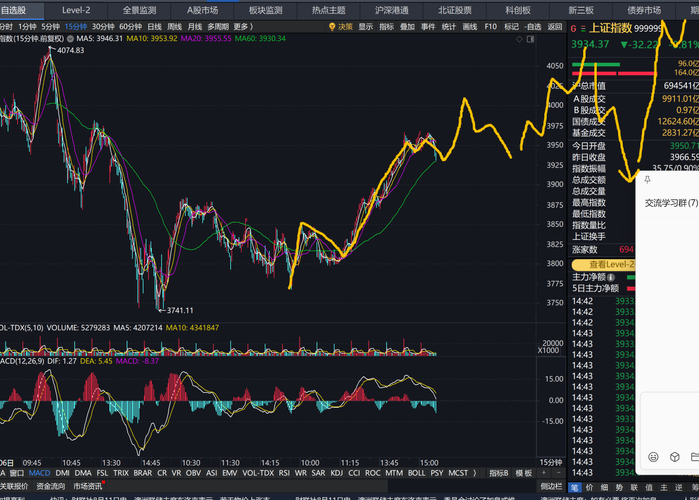Image resolution: width=699 pixels, height=500 pixels.
Task: Expand the 更多 periods menu
Action: [x=243, y=27]
